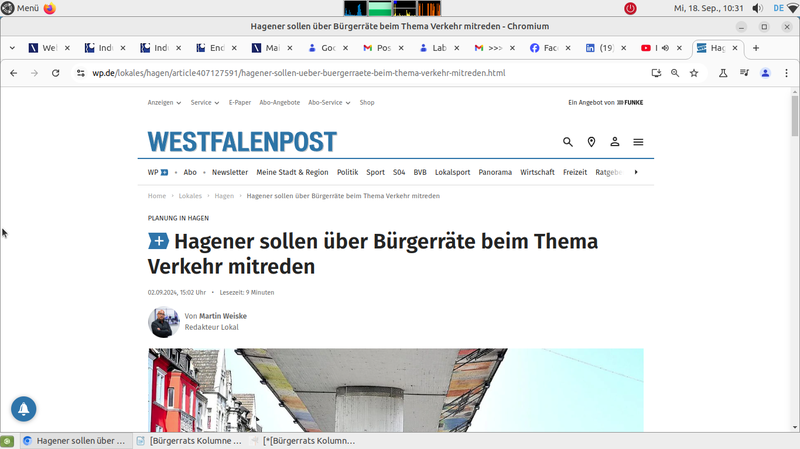Click the WESTFALENPOST logo
800x449 pixels.
[x=242, y=142]
